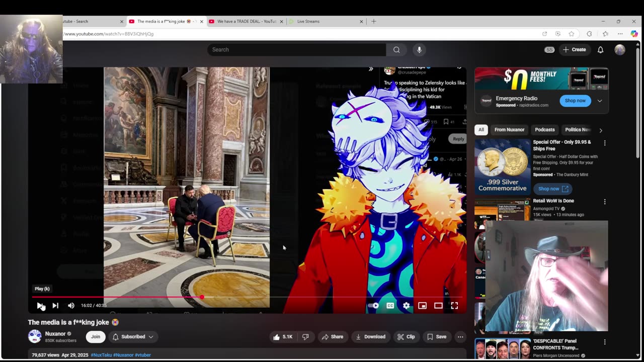The image size is (644, 362).
Task: Show more filter chips arrow
Action: click(x=600, y=130)
